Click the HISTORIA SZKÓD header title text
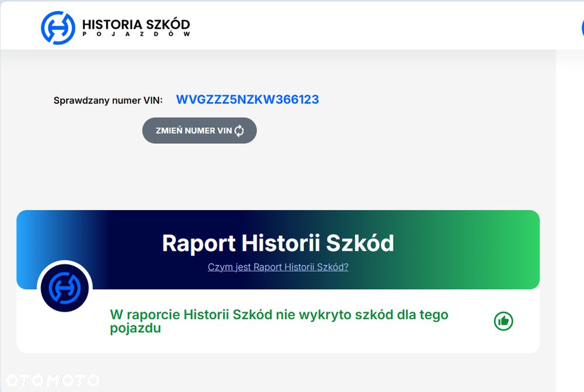This screenshot has height=392, width=584. tap(136, 24)
